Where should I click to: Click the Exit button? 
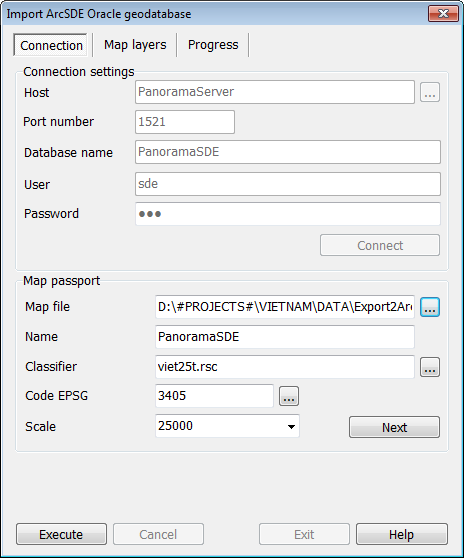(304, 534)
